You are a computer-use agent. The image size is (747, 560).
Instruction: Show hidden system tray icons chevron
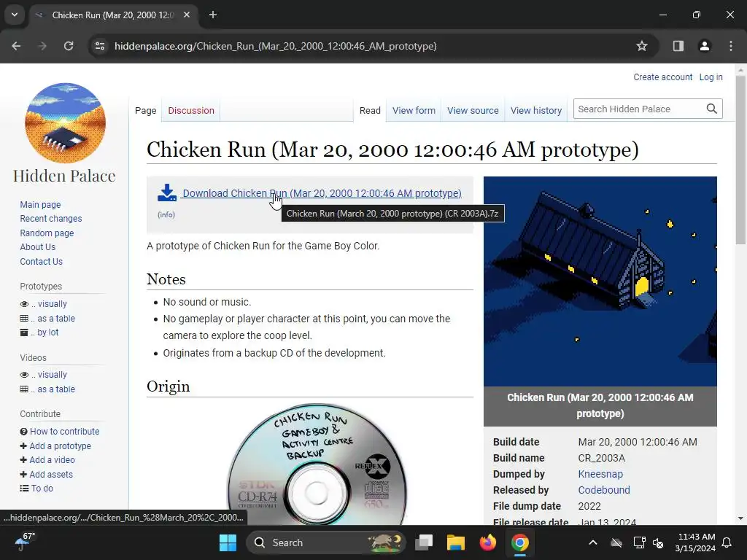[593, 542]
